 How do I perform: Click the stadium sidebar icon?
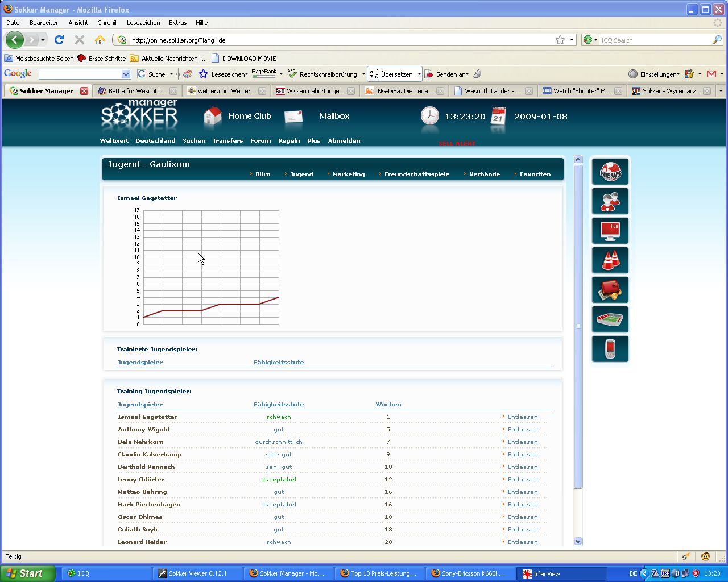[610, 319]
